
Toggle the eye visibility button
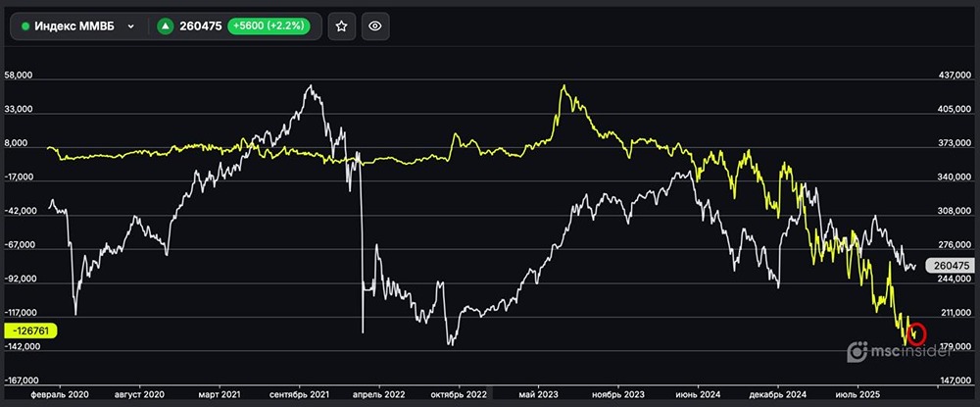[375, 26]
